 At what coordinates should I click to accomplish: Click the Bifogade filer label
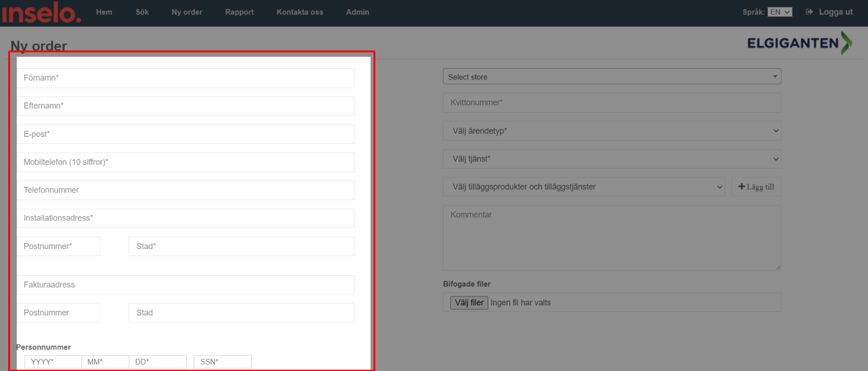pyautogui.click(x=467, y=284)
